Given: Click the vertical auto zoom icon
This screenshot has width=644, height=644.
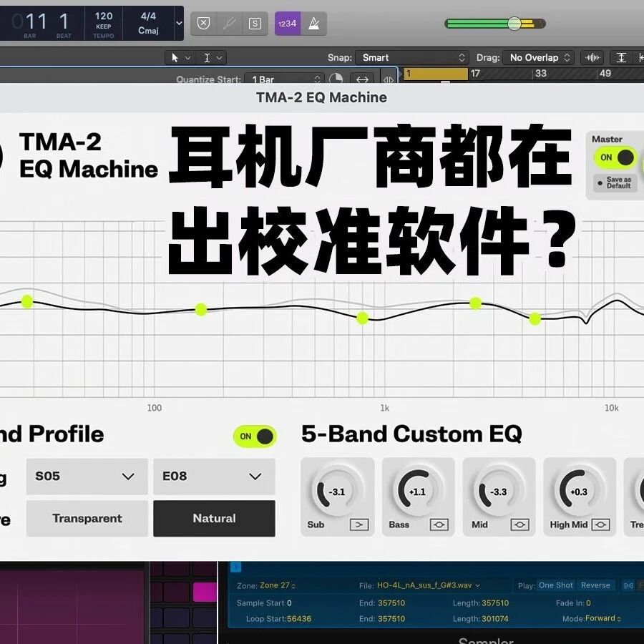Looking at the screenshot, I should 621,57.
